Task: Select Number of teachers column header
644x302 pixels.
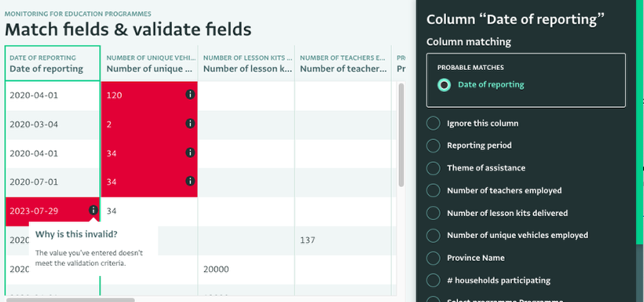Action: pos(343,64)
